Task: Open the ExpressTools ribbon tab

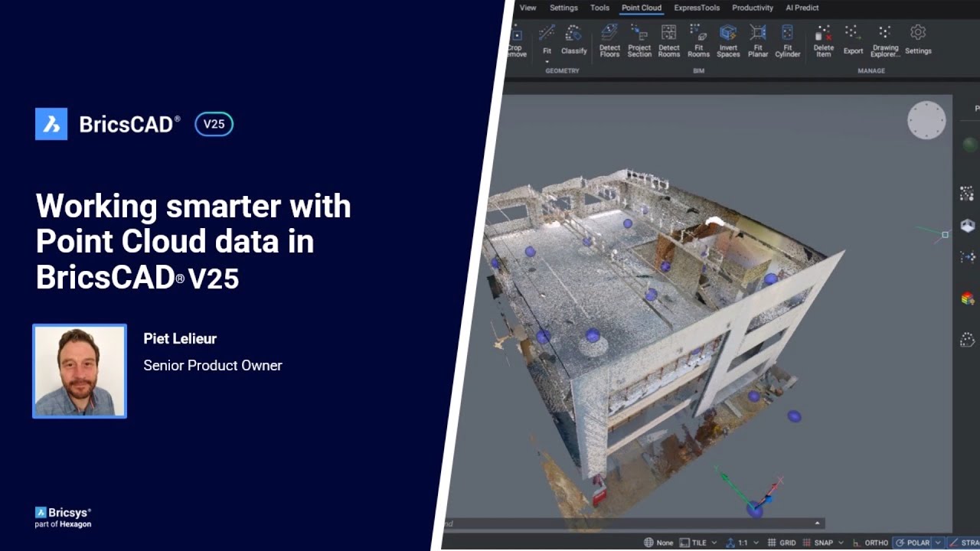Action: pyautogui.click(x=697, y=8)
